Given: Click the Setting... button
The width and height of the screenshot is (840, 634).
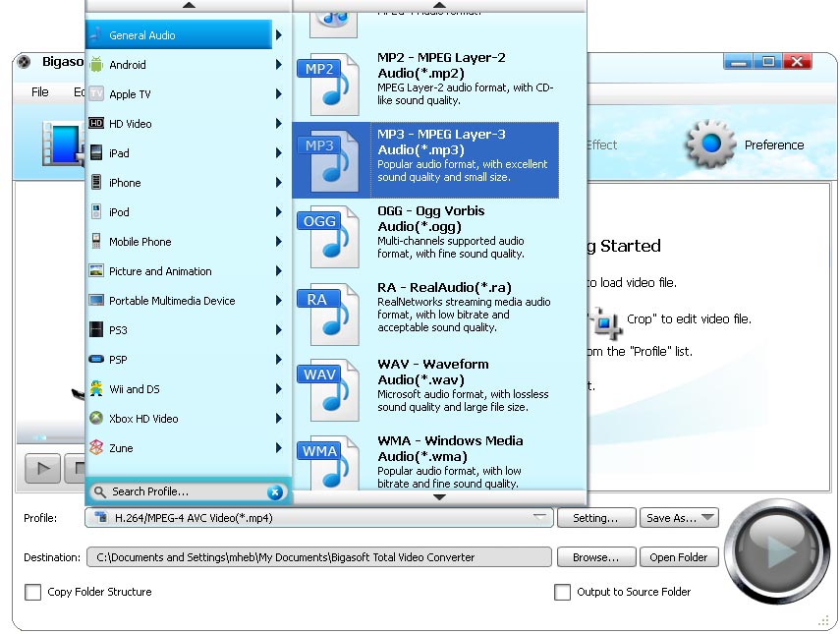Looking at the screenshot, I should tap(596, 518).
